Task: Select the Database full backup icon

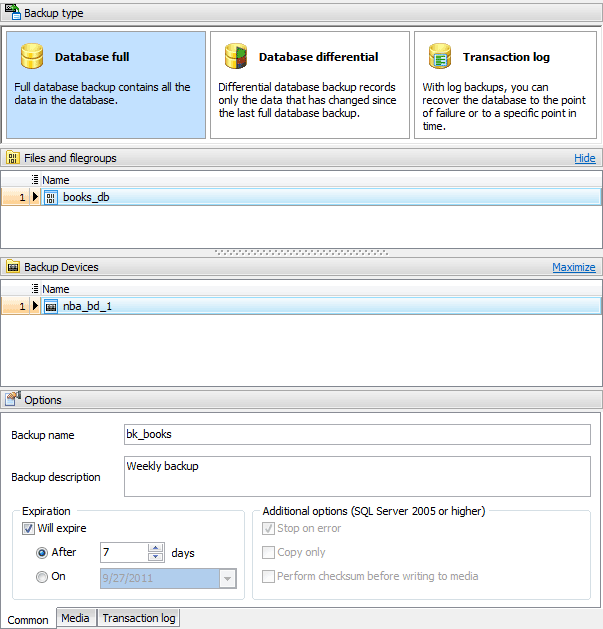Action: tap(33, 57)
